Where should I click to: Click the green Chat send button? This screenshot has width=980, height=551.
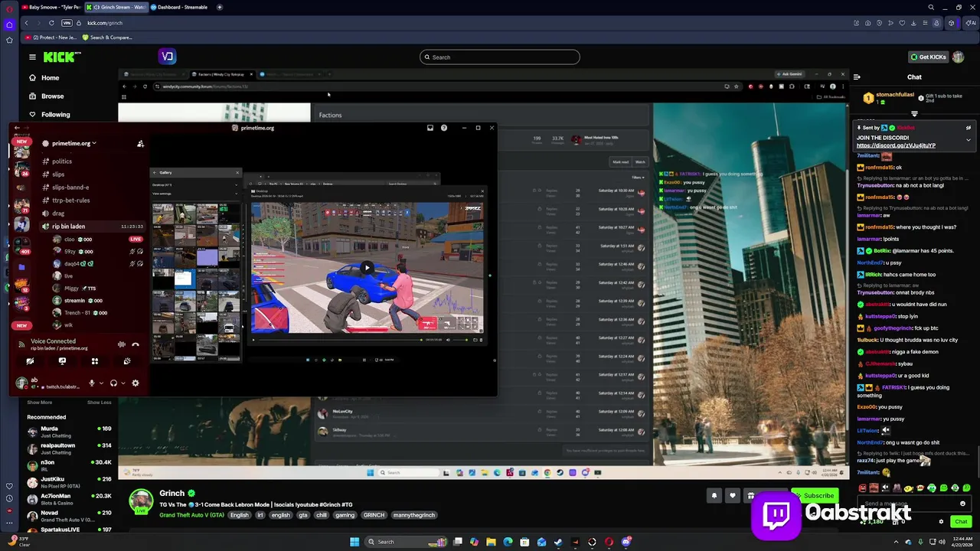point(961,521)
